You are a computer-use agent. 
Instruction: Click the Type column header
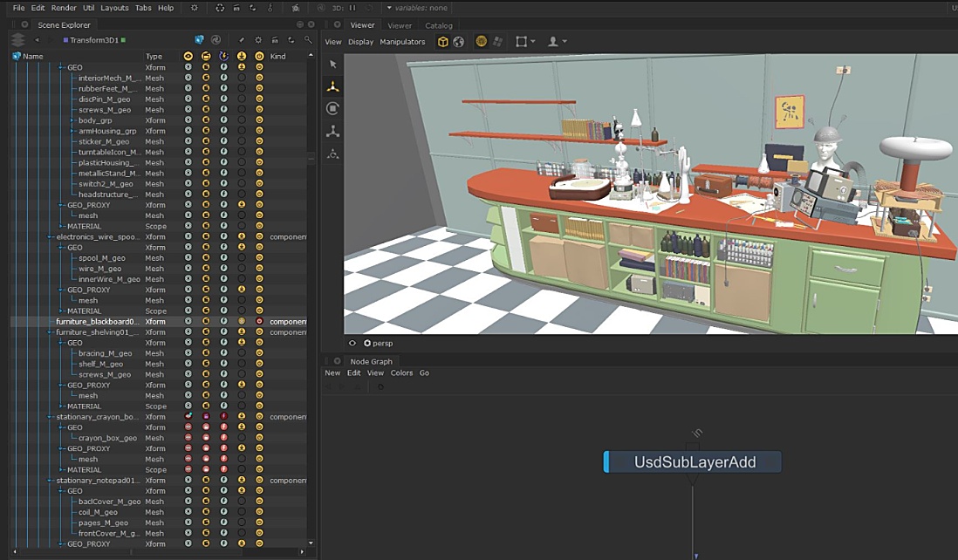pos(154,56)
